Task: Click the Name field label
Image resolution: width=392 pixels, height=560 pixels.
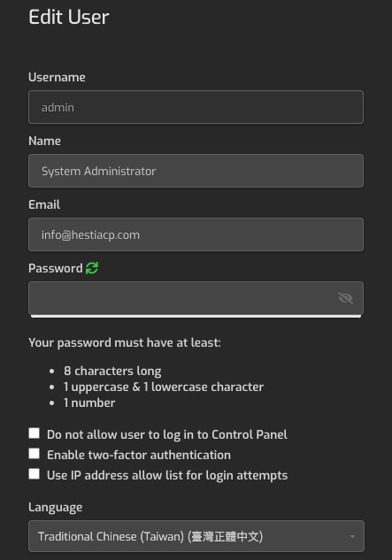Action: pyautogui.click(x=44, y=141)
